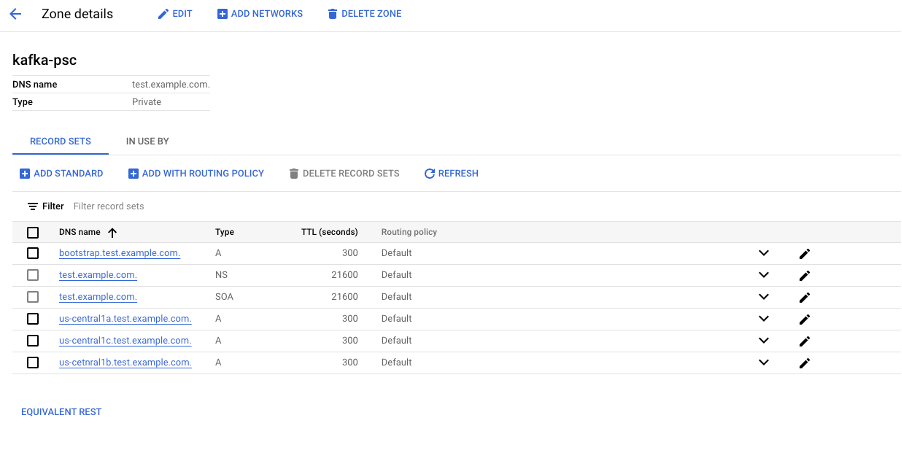This screenshot has height=454, width=902.
Task: Open the Record Sets tab
Action: [x=60, y=142]
